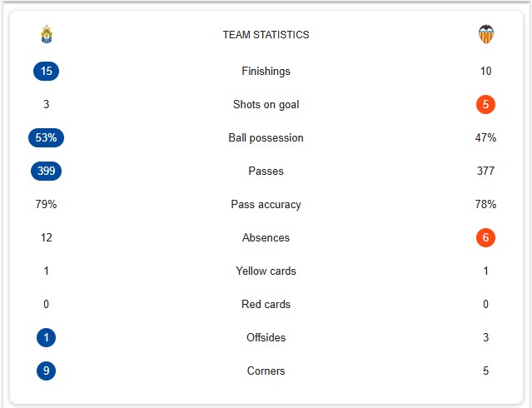Click Las Palmas 79% pass accuracy value
The image size is (532, 408).
(x=46, y=204)
